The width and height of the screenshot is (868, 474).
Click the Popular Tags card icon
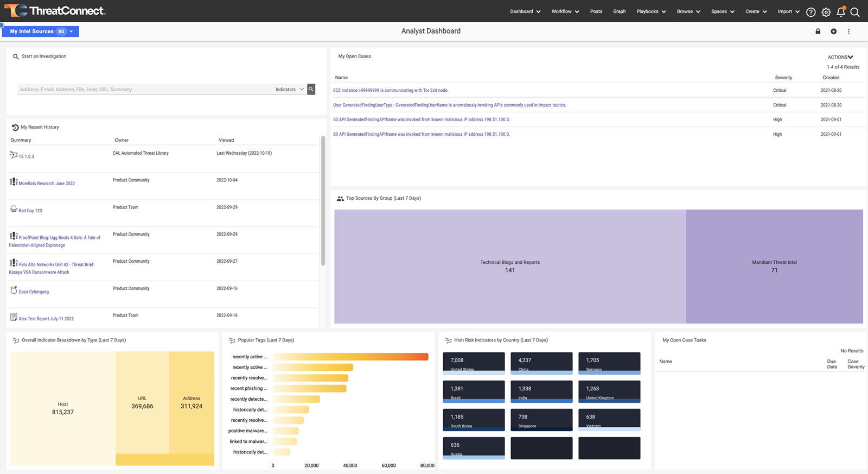click(x=232, y=340)
